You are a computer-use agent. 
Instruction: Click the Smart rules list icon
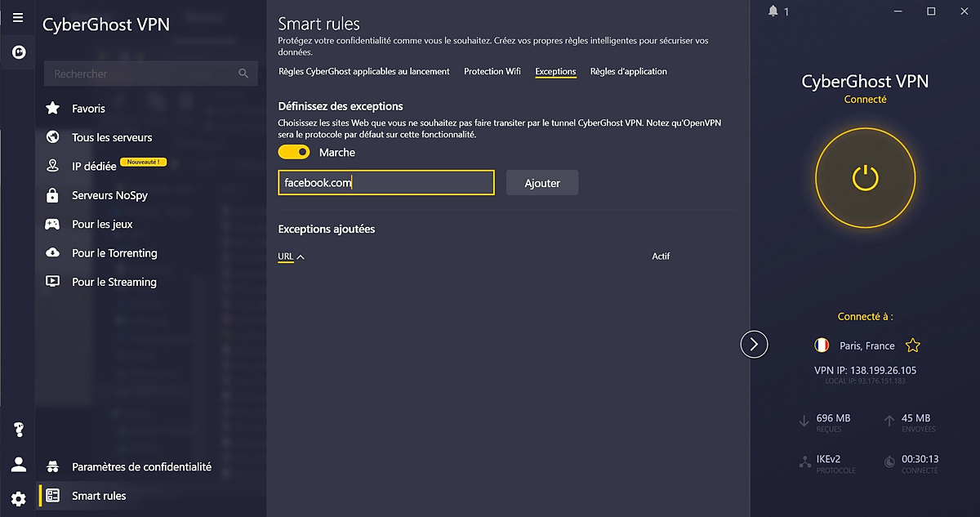pos(52,496)
